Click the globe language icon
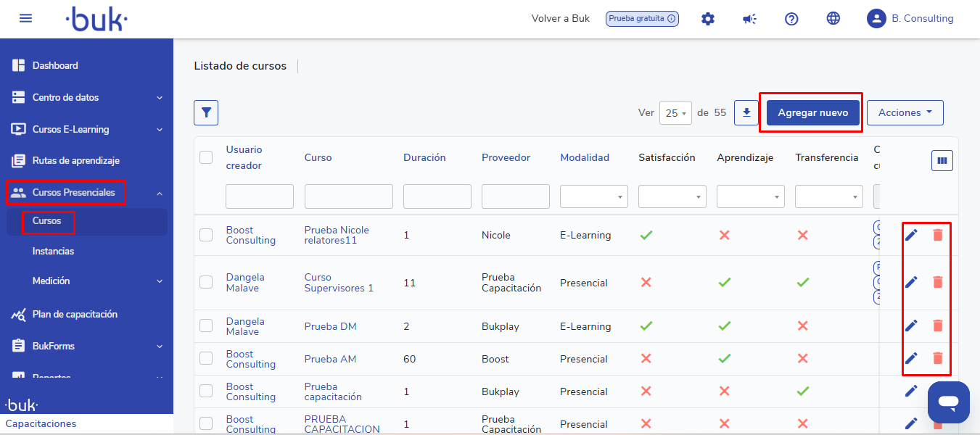The width and height of the screenshot is (980, 435). click(833, 19)
